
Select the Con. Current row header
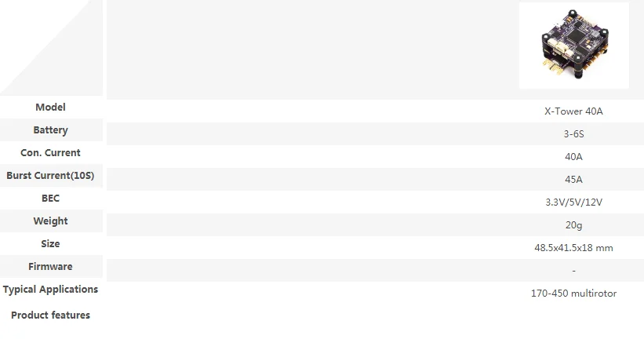click(50, 153)
